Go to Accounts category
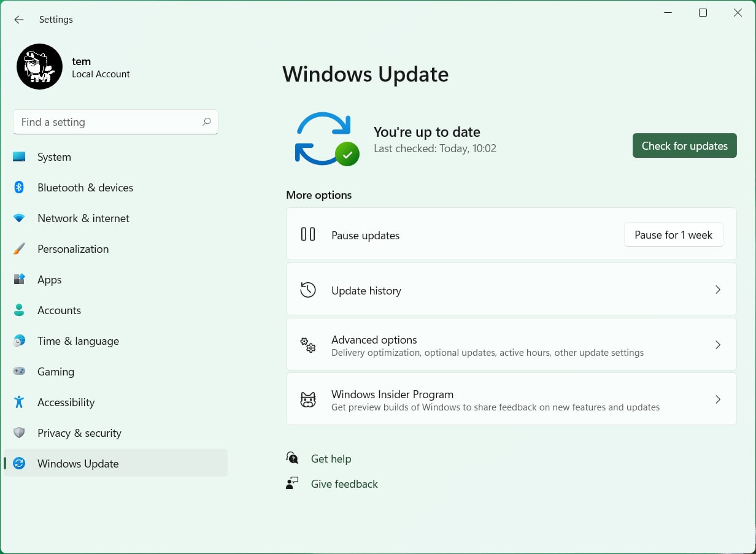The image size is (756, 554). click(115, 310)
